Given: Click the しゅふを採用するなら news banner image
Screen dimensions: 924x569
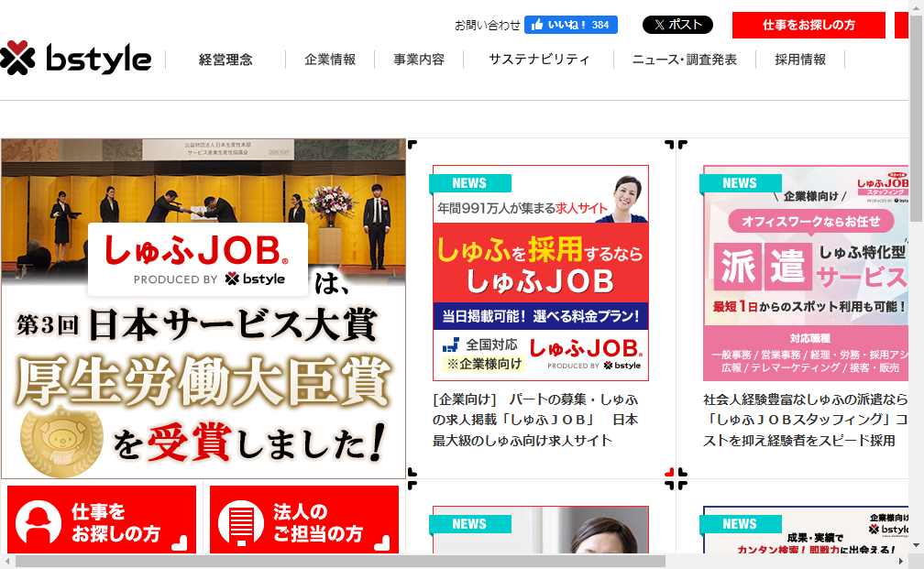Looking at the screenshot, I should point(541,273).
